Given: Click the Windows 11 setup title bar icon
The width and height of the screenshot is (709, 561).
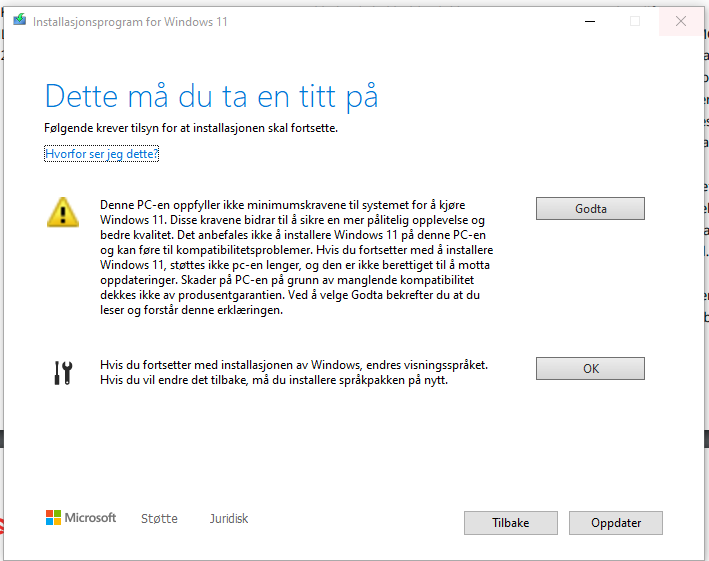Looking at the screenshot, I should tap(19, 20).
